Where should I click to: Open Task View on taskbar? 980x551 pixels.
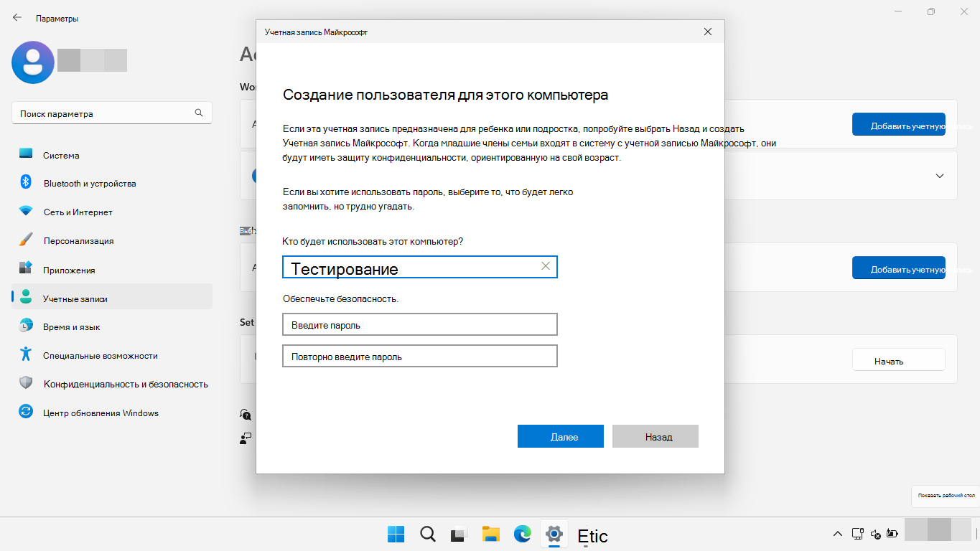[x=459, y=534]
